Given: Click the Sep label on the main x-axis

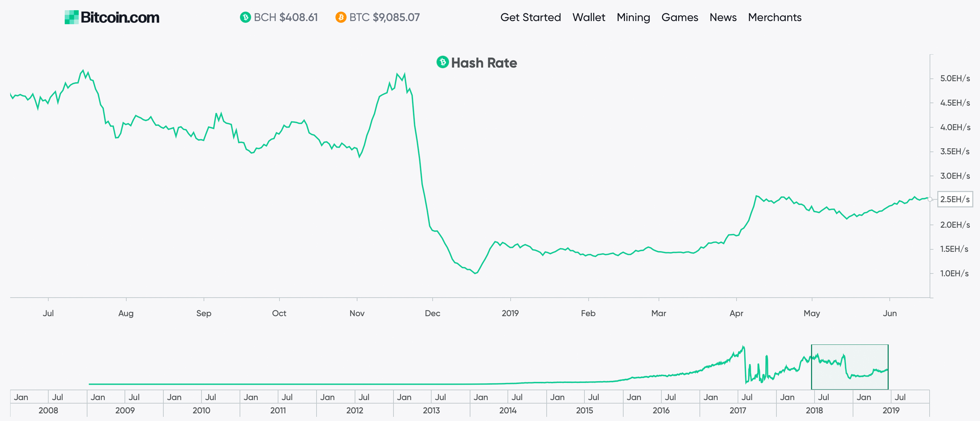Looking at the screenshot, I should pyautogui.click(x=204, y=313).
